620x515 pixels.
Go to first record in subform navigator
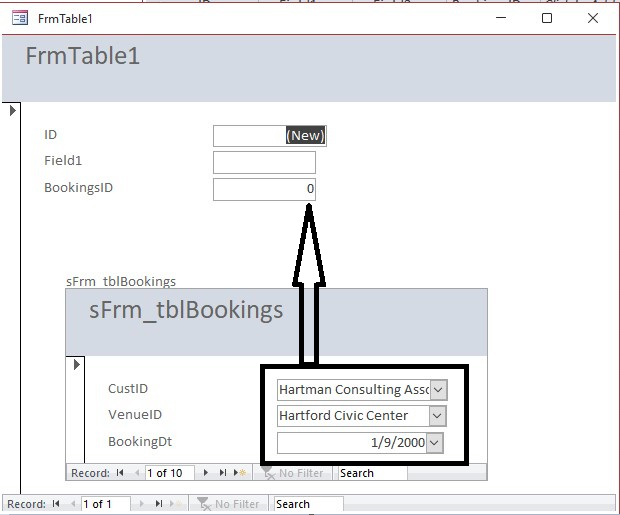[x=120, y=473]
